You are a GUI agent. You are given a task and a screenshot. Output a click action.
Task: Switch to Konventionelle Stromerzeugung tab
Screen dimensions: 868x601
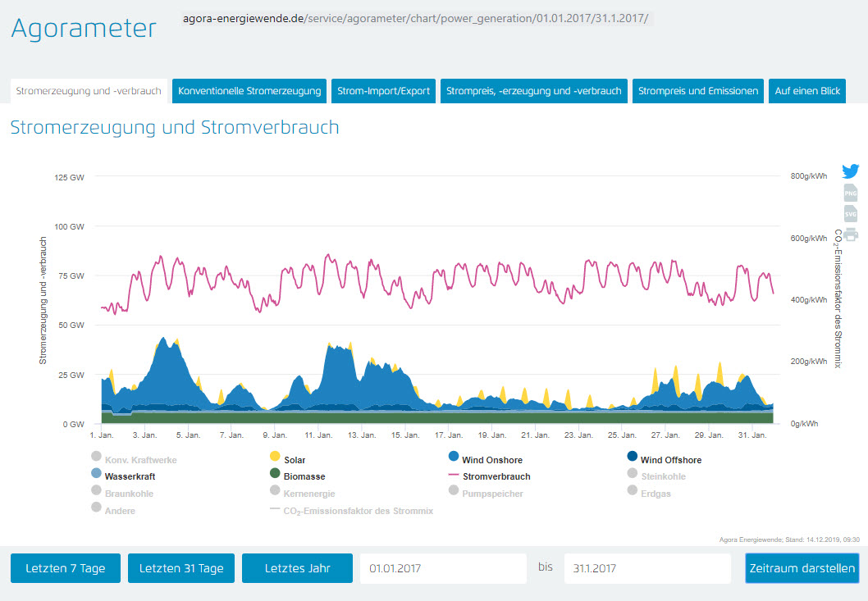[x=249, y=91]
